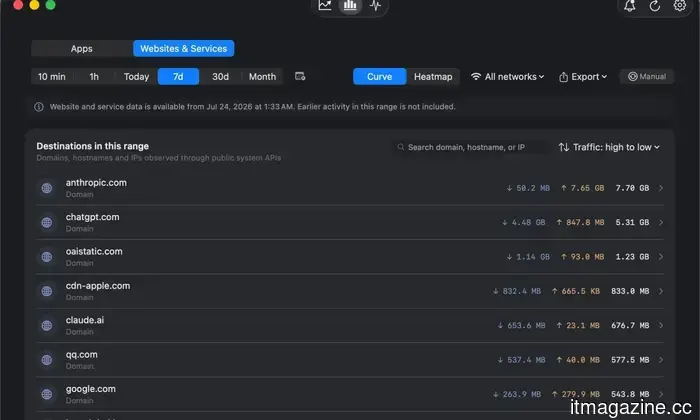Click globe icon for qq.com

[47, 360]
